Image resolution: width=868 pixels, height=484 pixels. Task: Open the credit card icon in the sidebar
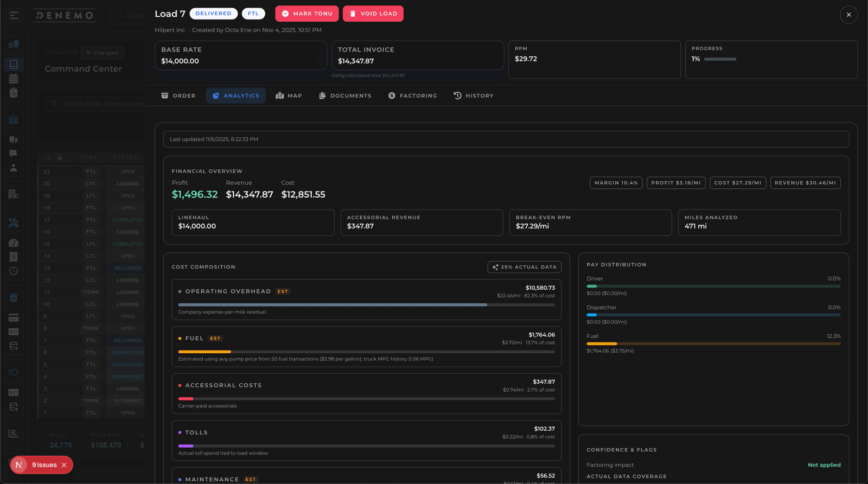[14, 317]
